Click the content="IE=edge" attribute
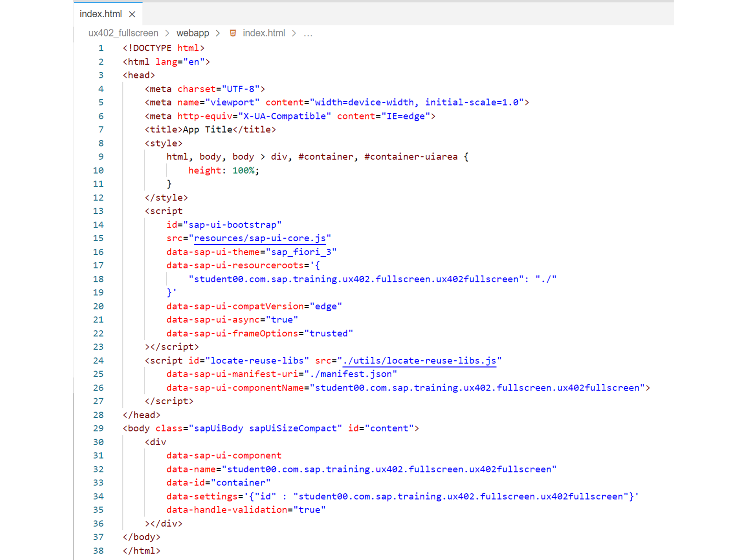This screenshot has height=560, width=747. click(x=384, y=116)
